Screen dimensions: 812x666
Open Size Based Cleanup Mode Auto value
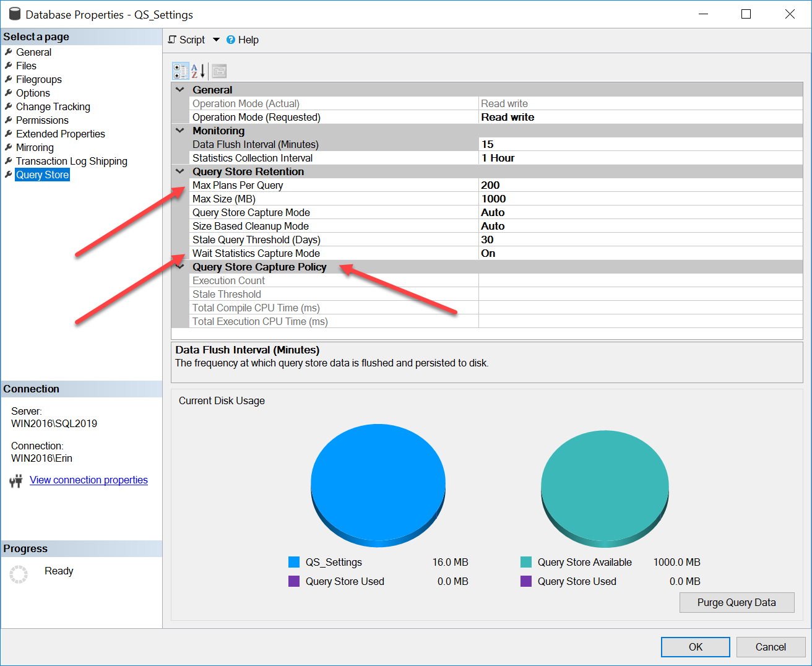coord(641,226)
